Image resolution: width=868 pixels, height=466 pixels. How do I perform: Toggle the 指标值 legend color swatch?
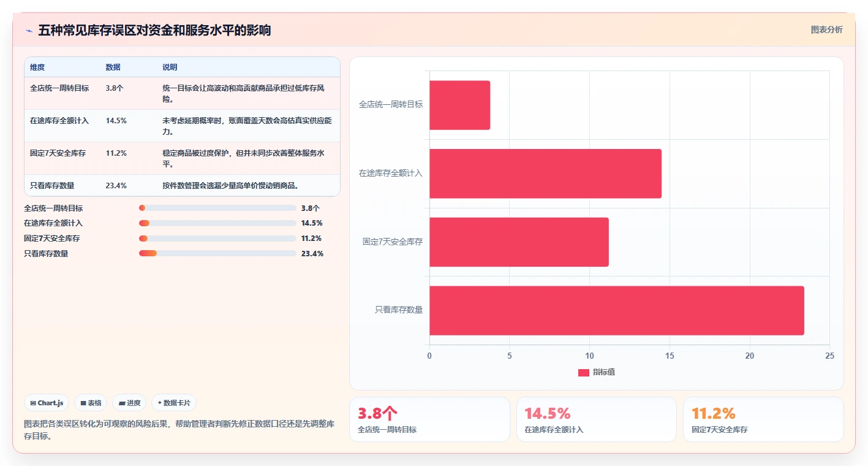[584, 372]
